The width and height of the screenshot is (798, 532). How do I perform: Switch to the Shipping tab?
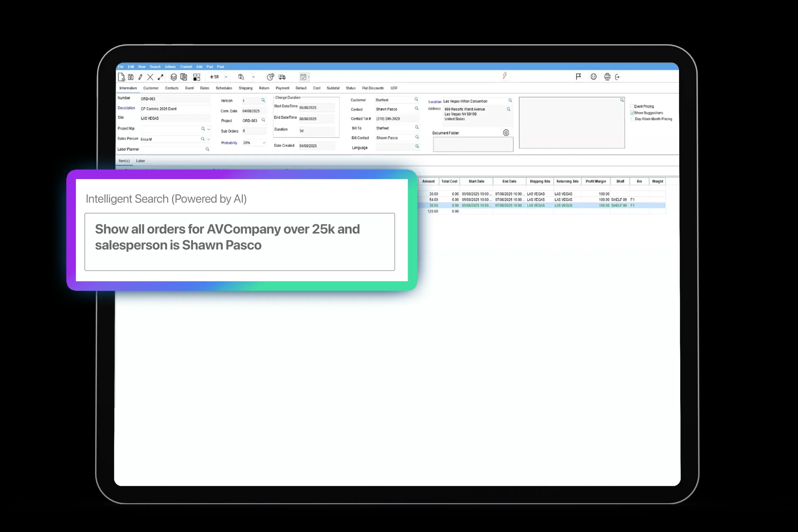pos(245,88)
